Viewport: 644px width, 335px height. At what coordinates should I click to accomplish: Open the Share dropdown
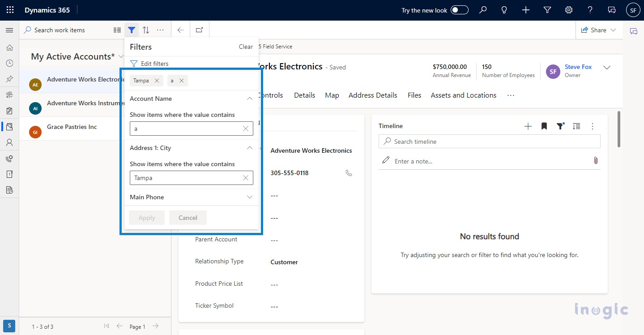[599, 30]
